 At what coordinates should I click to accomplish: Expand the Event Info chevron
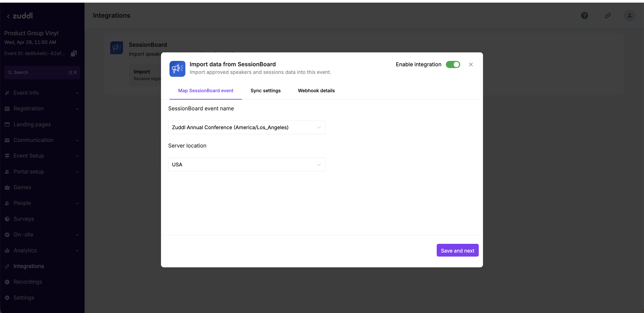pos(77,93)
